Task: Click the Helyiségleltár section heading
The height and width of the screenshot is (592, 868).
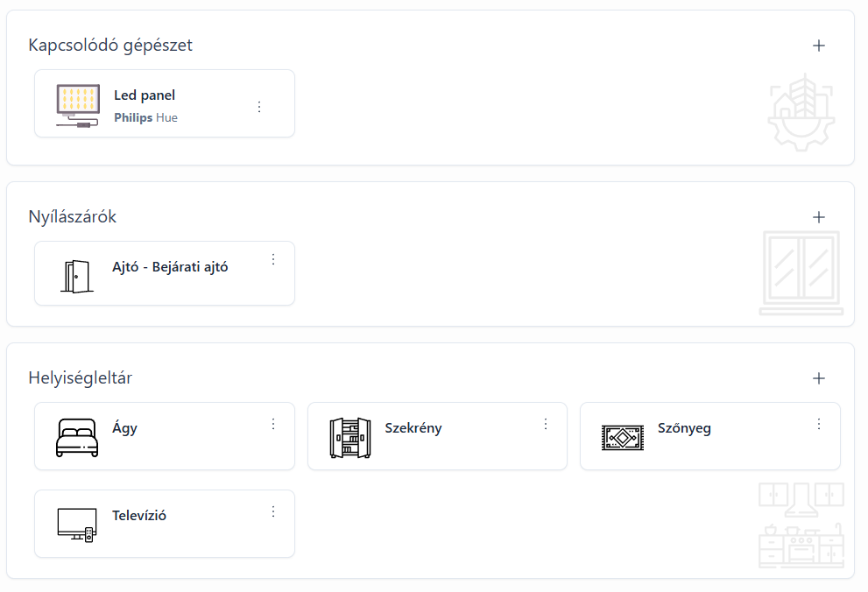Action: [81, 378]
